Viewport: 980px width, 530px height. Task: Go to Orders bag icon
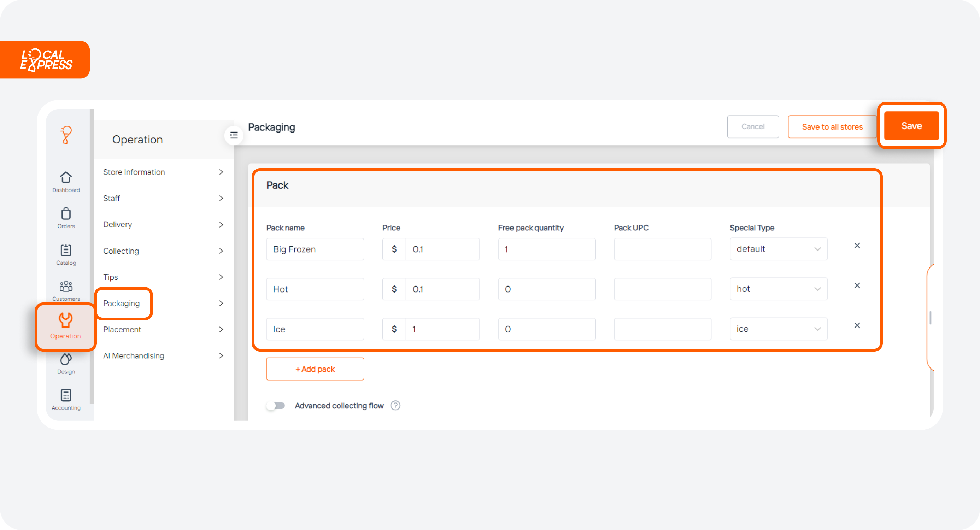(66, 214)
